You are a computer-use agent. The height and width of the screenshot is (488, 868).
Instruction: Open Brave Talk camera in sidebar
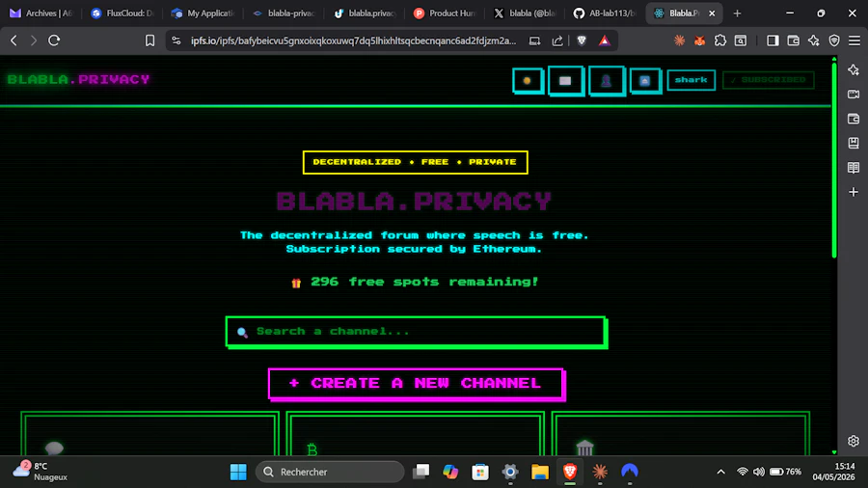(x=854, y=95)
